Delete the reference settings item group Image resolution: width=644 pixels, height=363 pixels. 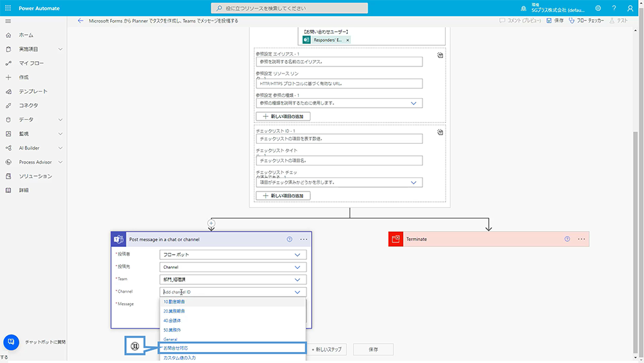pyautogui.click(x=440, y=55)
